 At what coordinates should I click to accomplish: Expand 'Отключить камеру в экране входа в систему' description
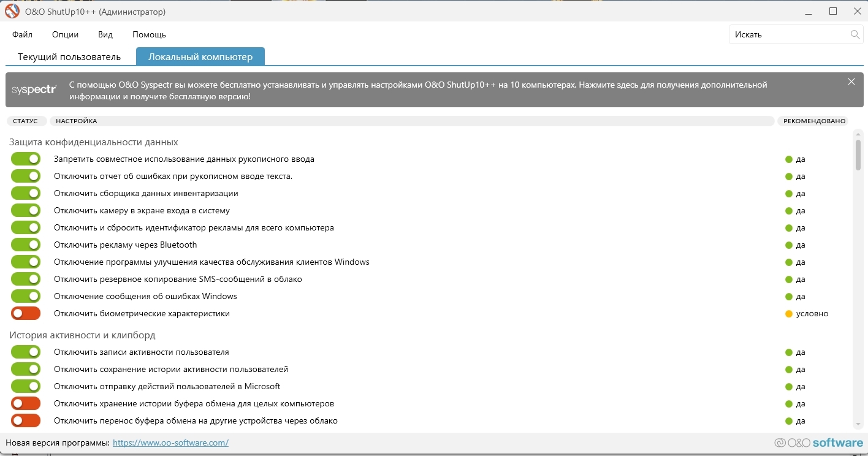[142, 210]
